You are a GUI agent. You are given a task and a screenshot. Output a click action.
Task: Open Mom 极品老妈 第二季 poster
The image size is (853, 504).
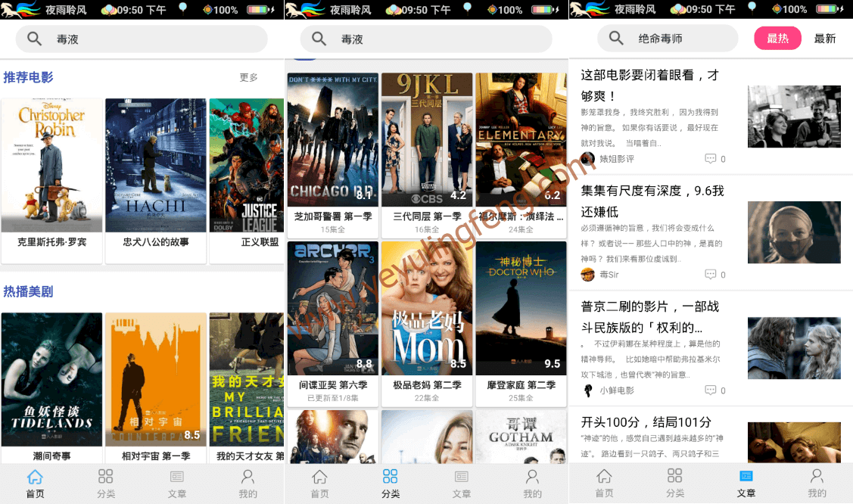[427, 308]
